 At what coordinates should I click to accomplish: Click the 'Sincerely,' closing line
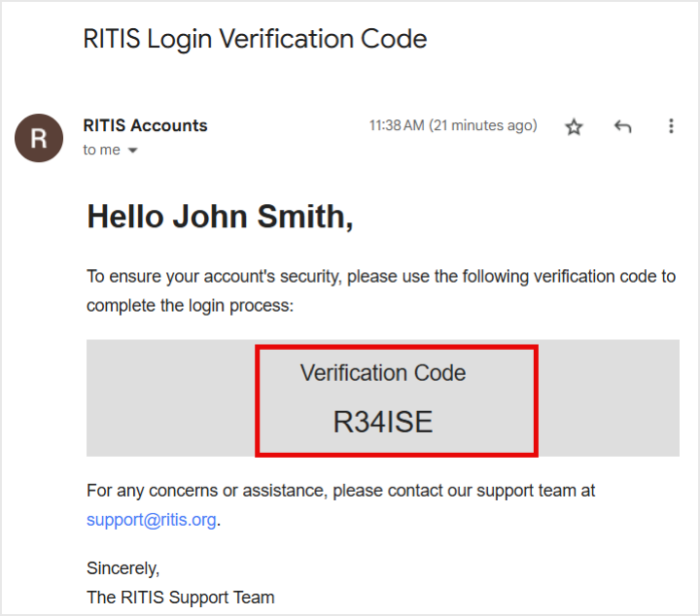click(x=122, y=567)
